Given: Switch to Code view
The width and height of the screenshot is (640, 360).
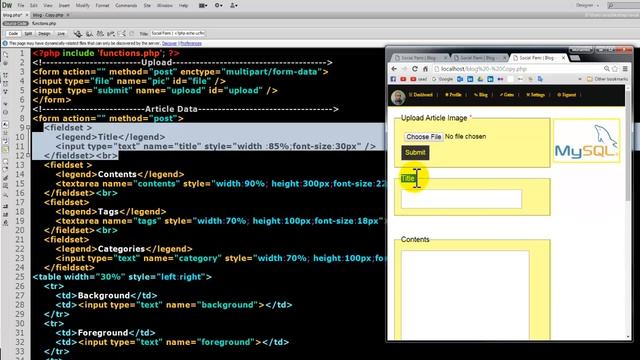Looking at the screenshot, I should pyautogui.click(x=13, y=33).
